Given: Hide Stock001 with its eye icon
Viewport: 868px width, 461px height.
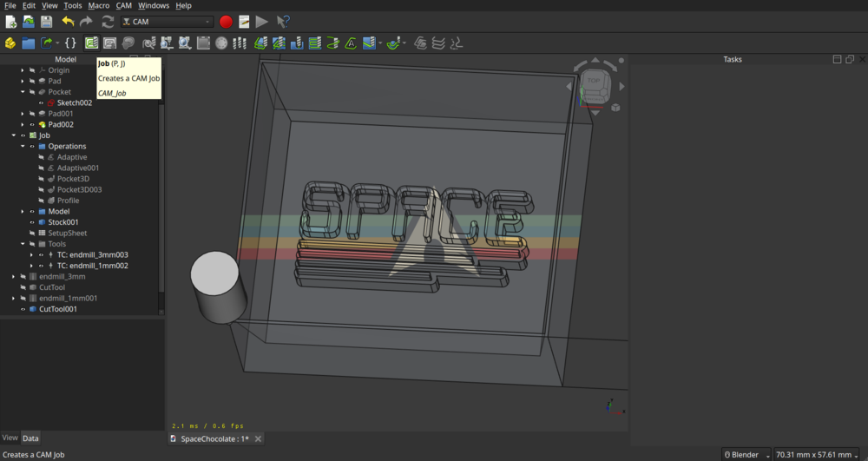Looking at the screenshot, I should pyautogui.click(x=32, y=222).
